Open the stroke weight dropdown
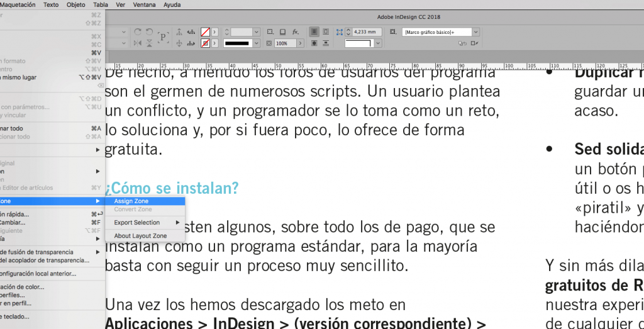Image resolution: width=644 pixels, height=329 pixels. pyautogui.click(x=257, y=31)
